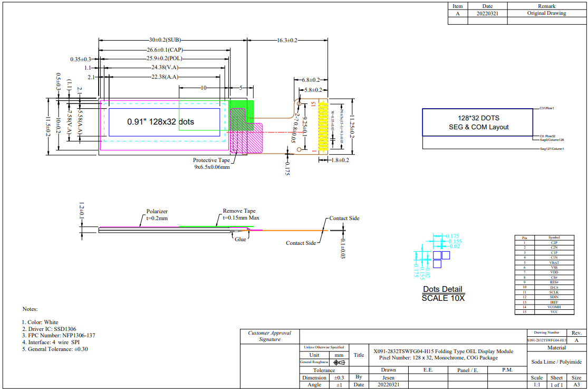
Task: Select the "Dots Detail" heading
Action: [442, 289]
